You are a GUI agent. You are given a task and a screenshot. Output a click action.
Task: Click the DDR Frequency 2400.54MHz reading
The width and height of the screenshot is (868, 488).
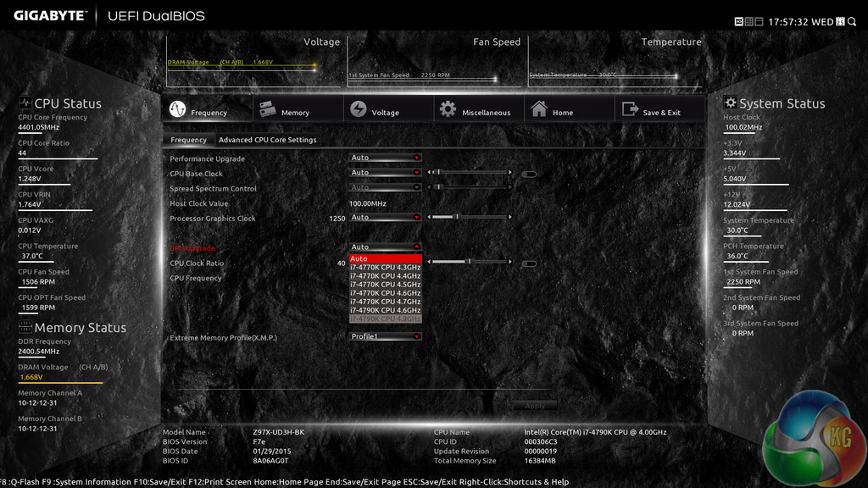tap(39, 352)
